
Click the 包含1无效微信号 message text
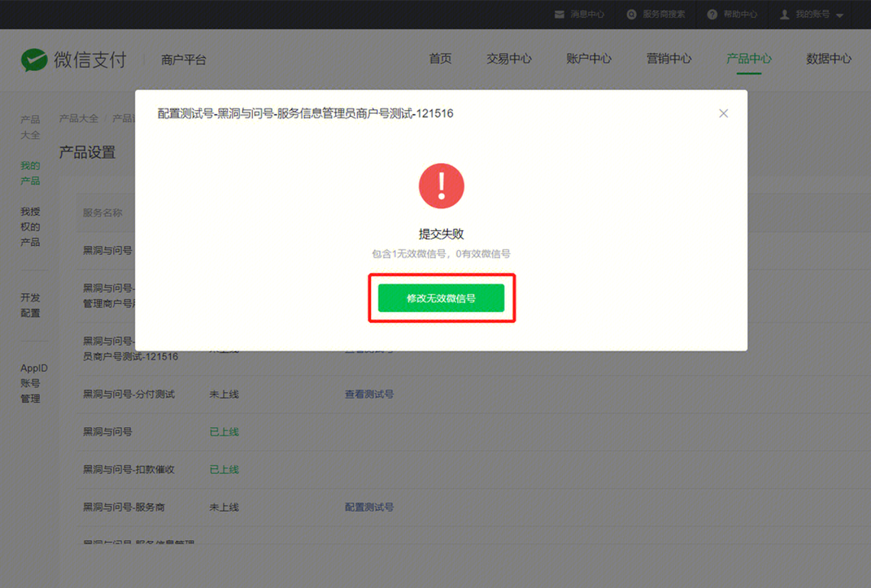(x=441, y=254)
